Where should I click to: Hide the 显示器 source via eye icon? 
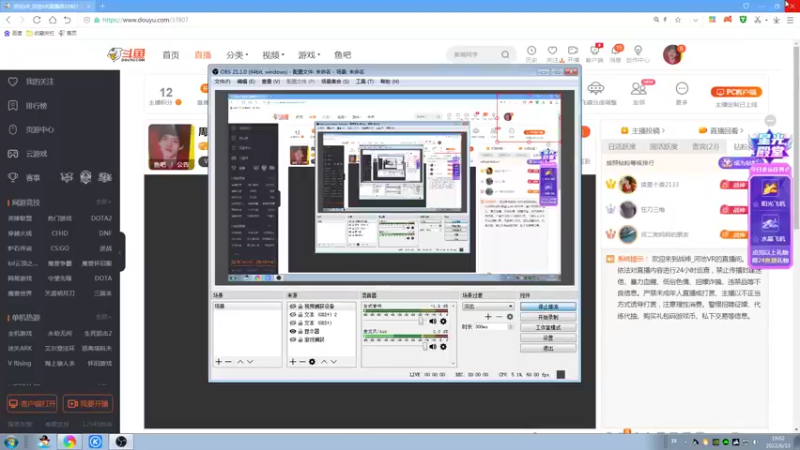[x=293, y=331]
